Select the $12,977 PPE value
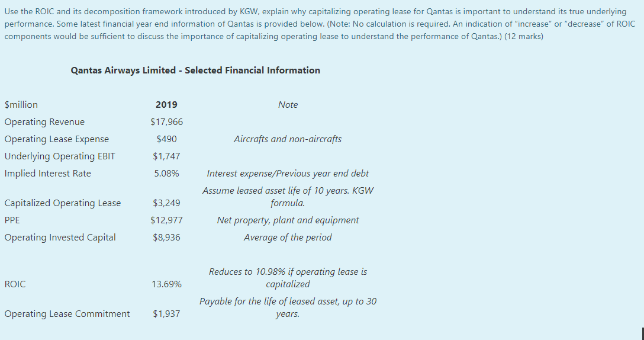This screenshot has height=340, width=644. click(x=167, y=220)
